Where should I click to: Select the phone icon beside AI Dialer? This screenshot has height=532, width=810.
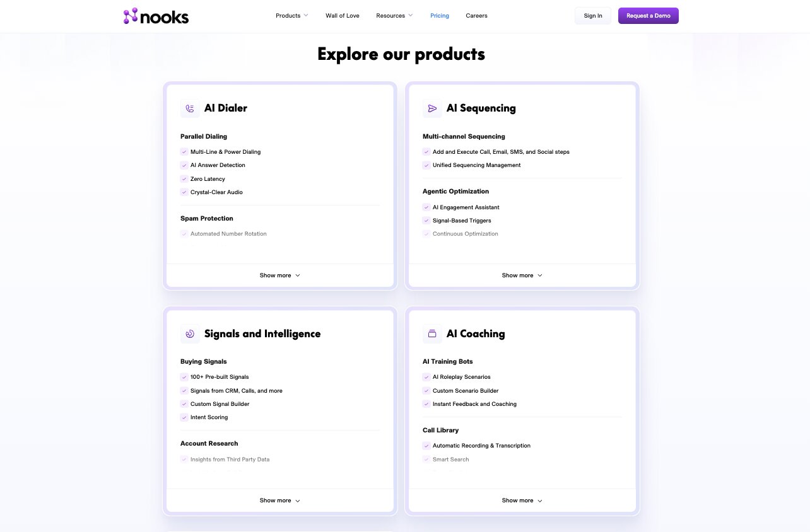coord(190,108)
